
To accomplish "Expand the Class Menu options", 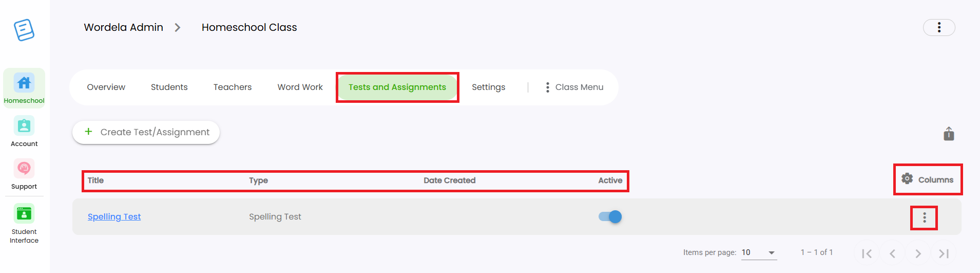I will tap(574, 87).
